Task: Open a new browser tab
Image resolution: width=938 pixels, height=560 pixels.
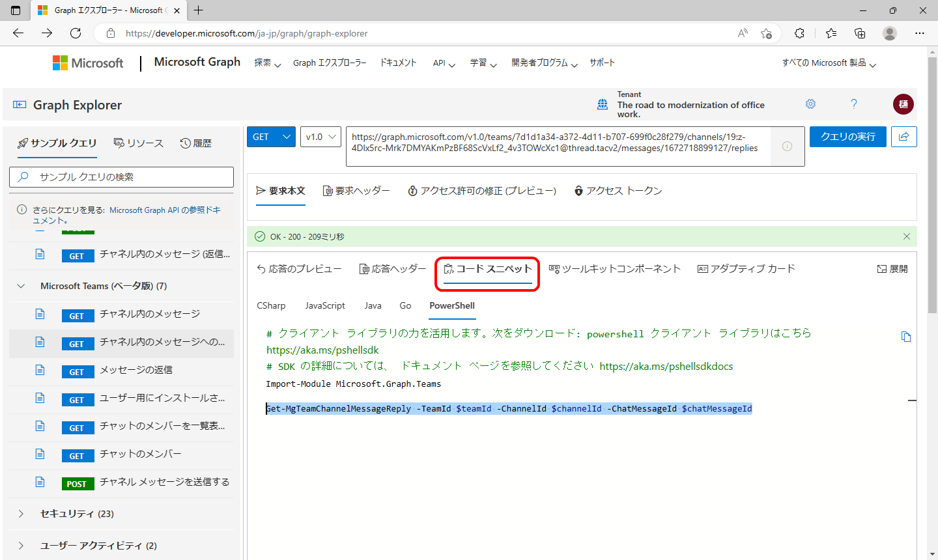Action: [x=199, y=10]
